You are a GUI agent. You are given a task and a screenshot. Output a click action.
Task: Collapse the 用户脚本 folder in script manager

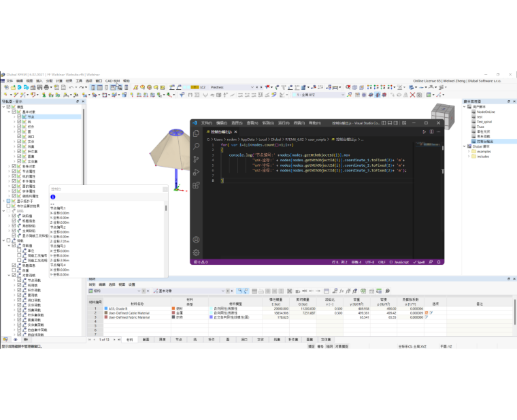[465, 107]
